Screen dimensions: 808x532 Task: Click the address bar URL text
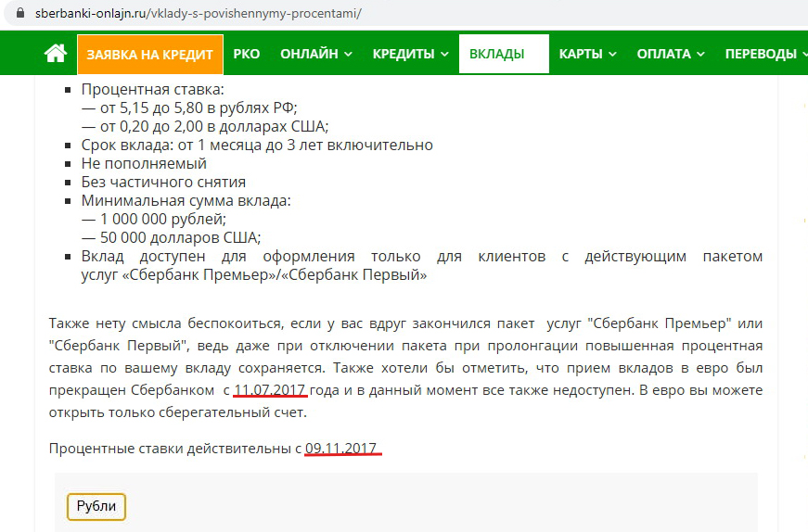click(199, 13)
